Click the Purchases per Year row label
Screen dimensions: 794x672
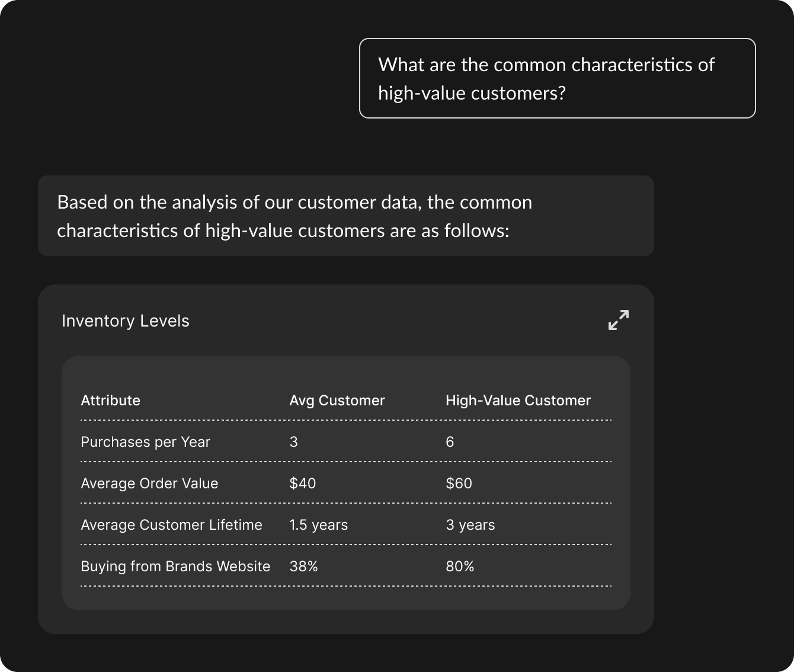[x=145, y=441]
